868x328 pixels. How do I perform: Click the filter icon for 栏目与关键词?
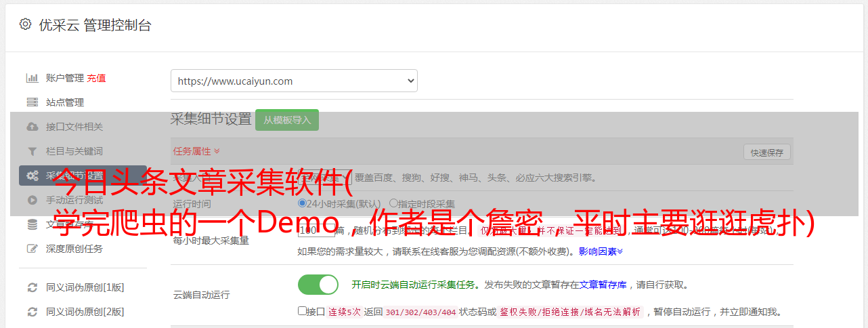click(x=32, y=151)
